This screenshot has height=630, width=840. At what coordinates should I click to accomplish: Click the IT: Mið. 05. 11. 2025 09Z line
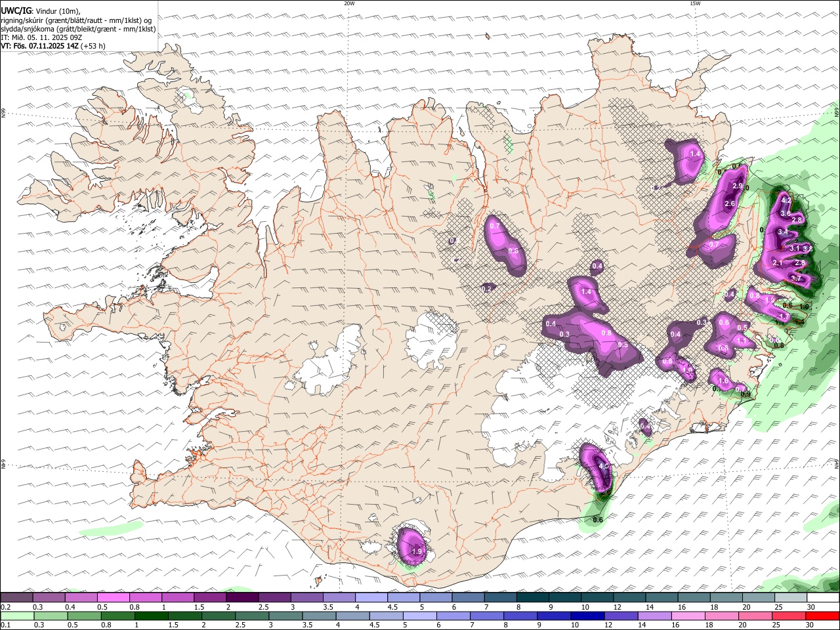pos(41,37)
